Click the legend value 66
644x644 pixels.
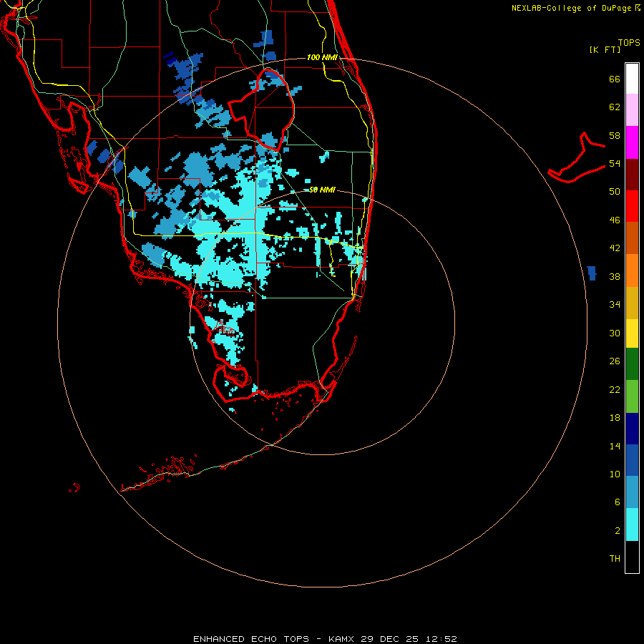pos(615,79)
